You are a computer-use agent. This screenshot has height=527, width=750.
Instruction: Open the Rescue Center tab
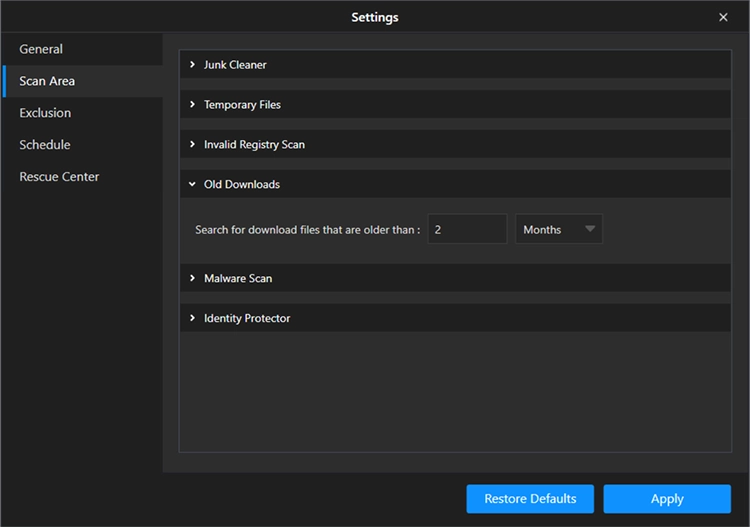(x=59, y=177)
